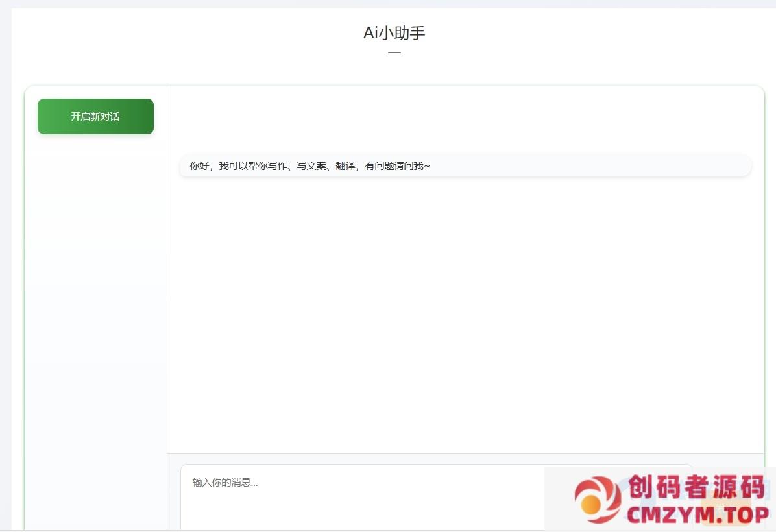This screenshot has height=532, width=776.
Task: Click the word 翻译 in the greeting
Action: (345, 166)
